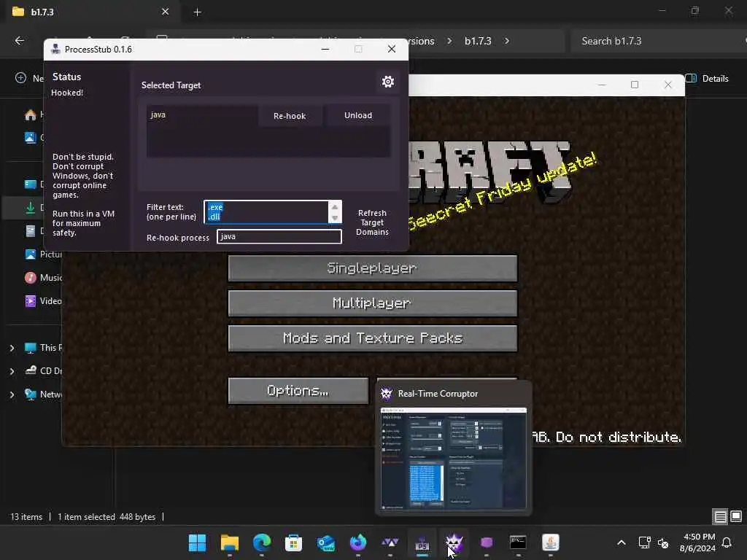747x560 pixels.
Task: Open the notification bell
Action: pyautogui.click(x=727, y=542)
